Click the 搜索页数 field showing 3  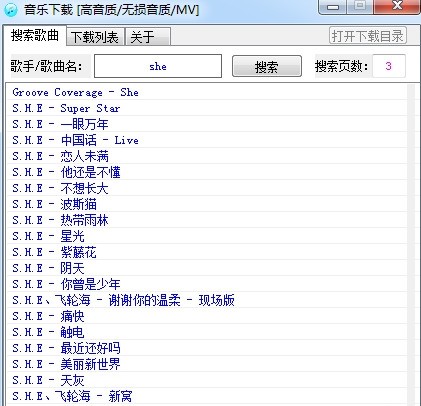pyautogui.click(x=389, y=66)
